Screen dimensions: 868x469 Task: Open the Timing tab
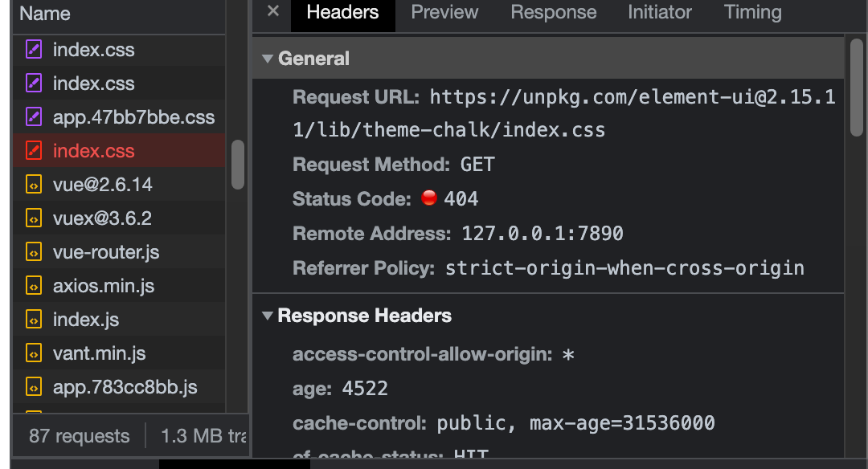click(x=752, y=12)
